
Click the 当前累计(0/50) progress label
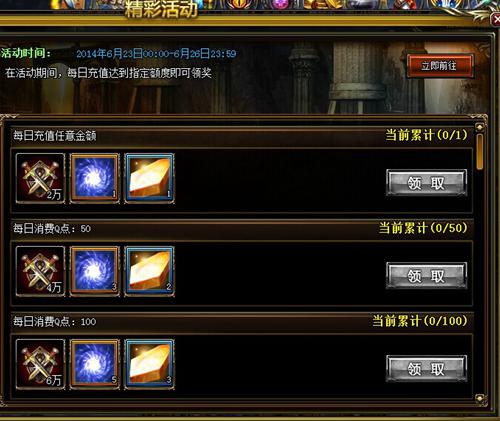coord(423,228)
